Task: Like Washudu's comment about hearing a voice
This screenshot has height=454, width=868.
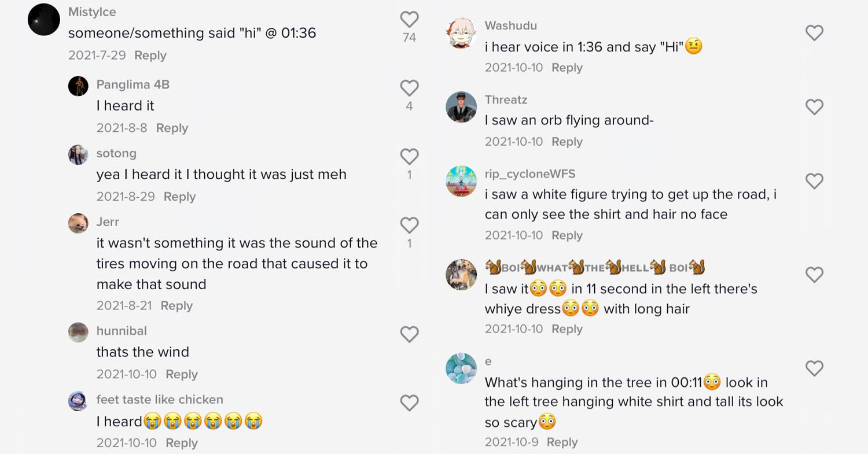Action: (814, 33)
